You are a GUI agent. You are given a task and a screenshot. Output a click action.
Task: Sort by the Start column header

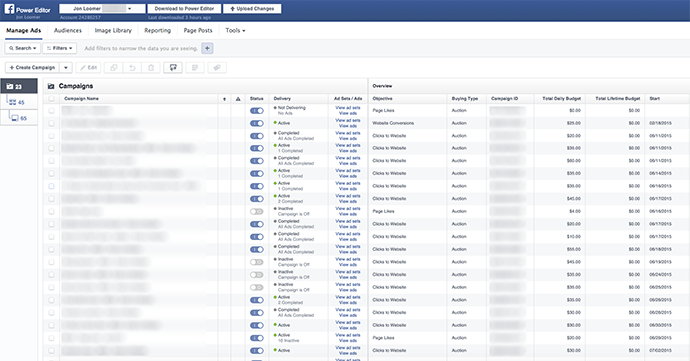[x=654, y=99]
